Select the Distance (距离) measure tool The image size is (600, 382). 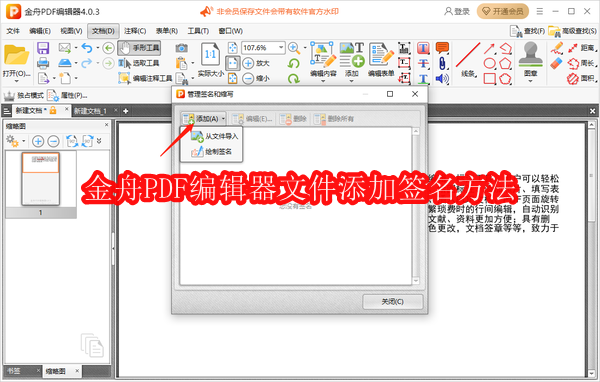click(x=582, y=48)
